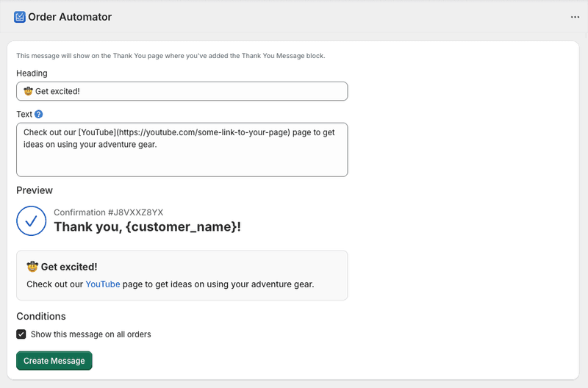Uncheck Show this message on all orders
This screenshot has height=388, width=588.
click(x=21, y=334)
